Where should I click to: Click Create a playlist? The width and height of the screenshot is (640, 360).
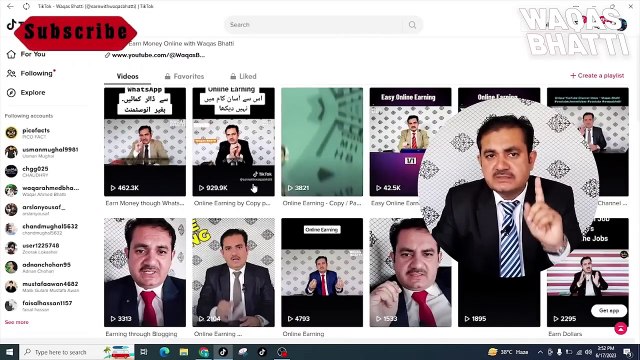[x=597, y=76]
